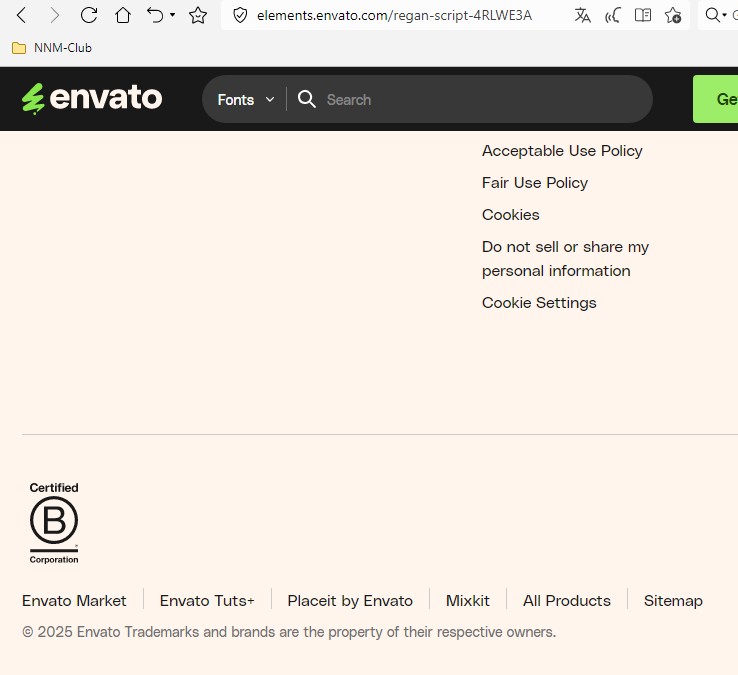Visit the Envato Market footer link
The width and height of the screenshot is (738, 675).
(74, 601)
